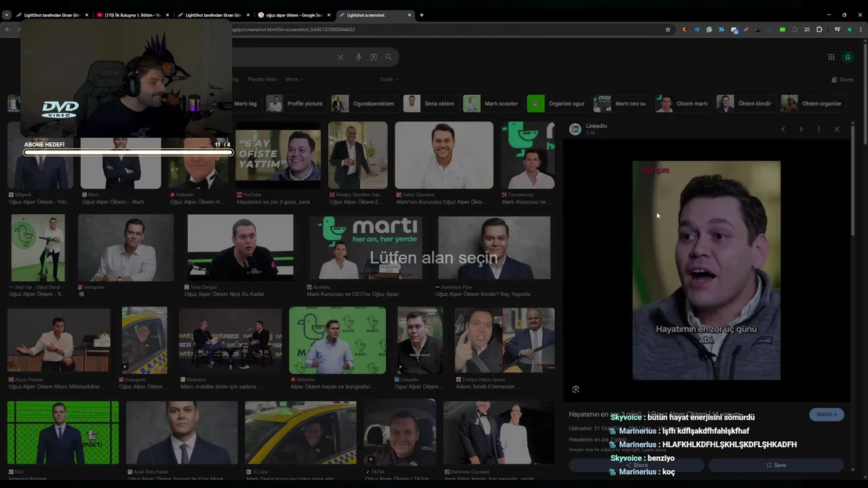The height and width of the screenshot is (488, 868).
Task: Close the image preview panel
Action: [x=837, y=129]
